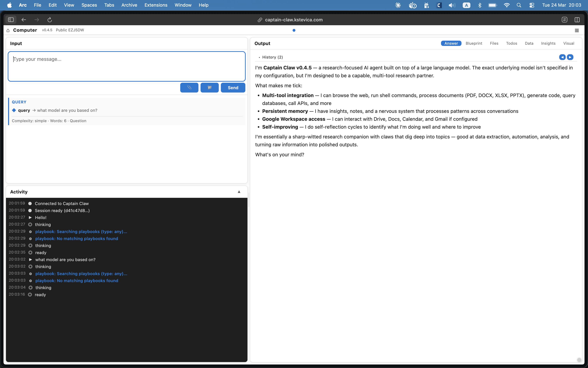Screen dimensions: 588x368
Task: Open the site controls icon in toolbar
Action: tap(564, 20)
